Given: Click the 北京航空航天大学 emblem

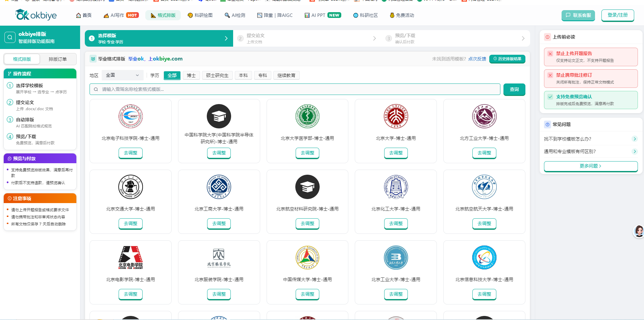Looking at the screenshot, I should (x=484, y=187).
